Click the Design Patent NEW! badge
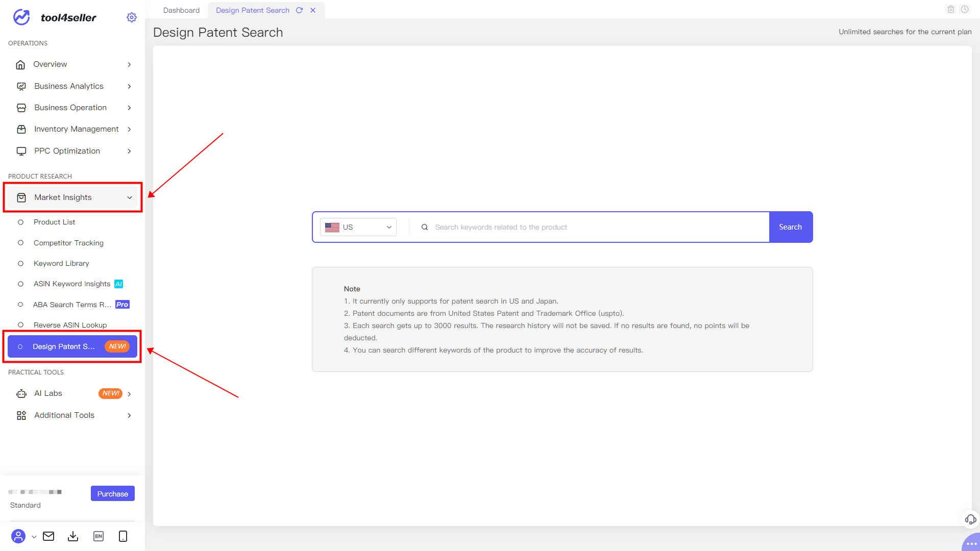 [117, 346]
